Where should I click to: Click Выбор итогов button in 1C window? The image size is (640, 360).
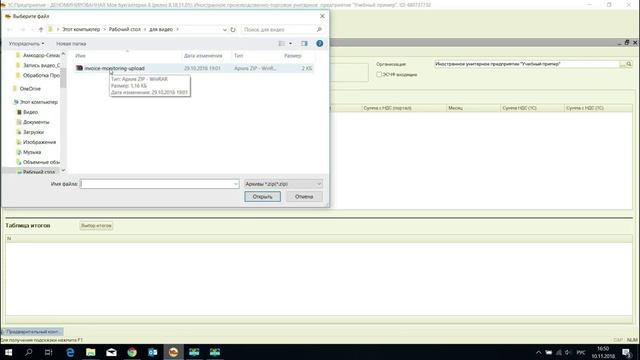[96, 226]
